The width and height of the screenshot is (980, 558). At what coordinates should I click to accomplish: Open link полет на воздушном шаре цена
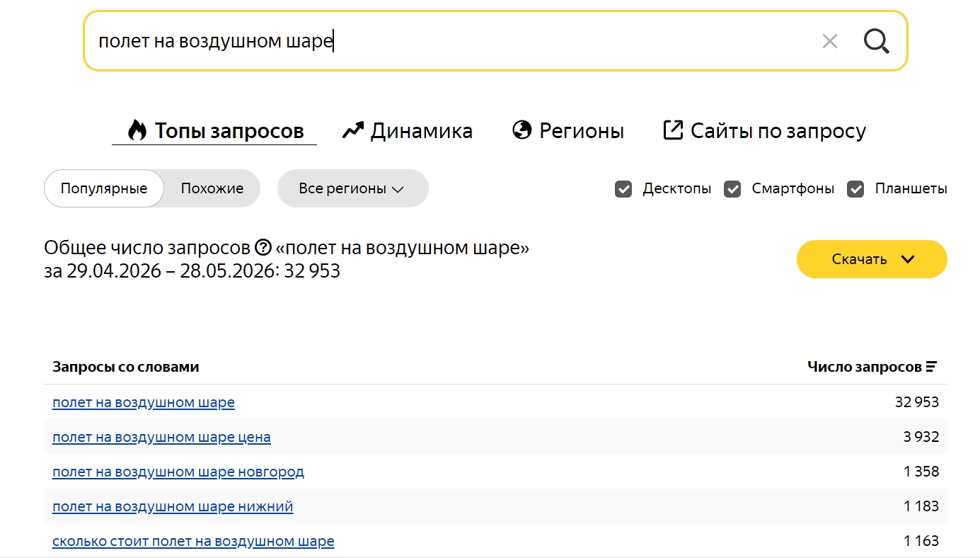click(161, 437)
